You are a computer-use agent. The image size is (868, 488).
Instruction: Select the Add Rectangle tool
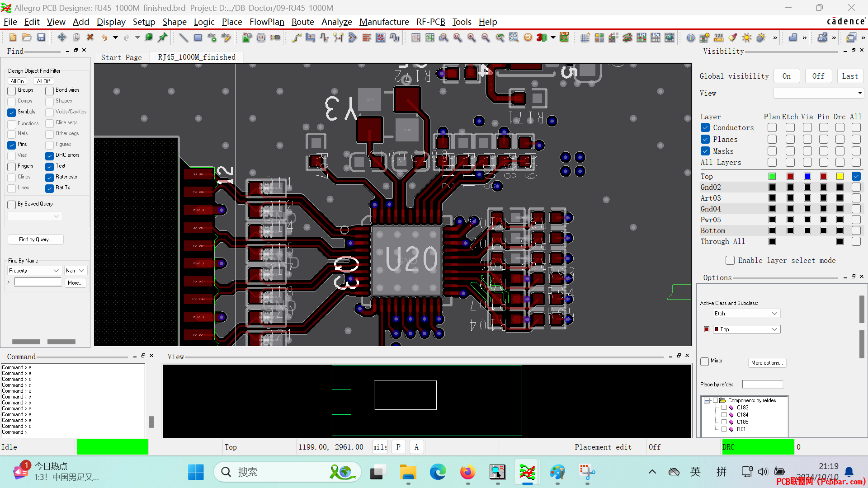[198, 38]
